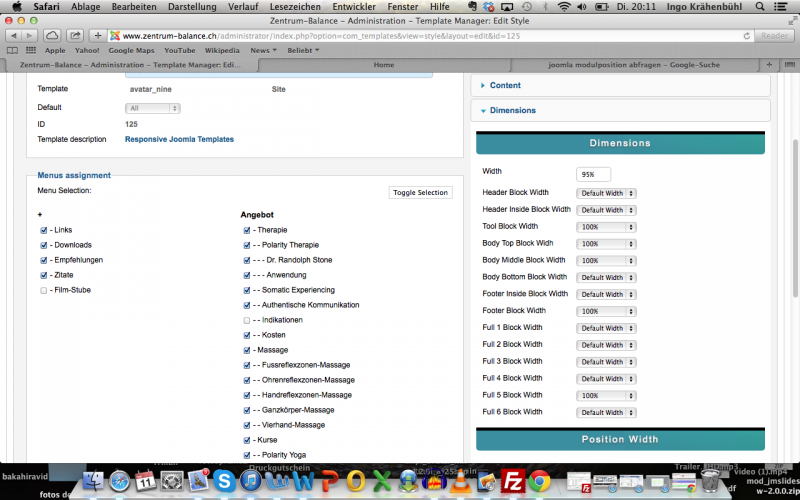Screen dimensions: 800x500
Task: Expand the Content section panel
Action: pyautogui.click(x=505, y=85)
